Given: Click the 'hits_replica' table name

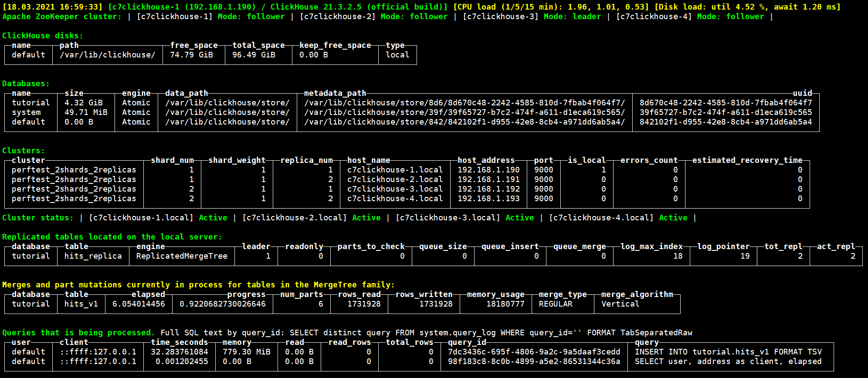Looking at the screenshot, I should [x=93, y=256].
